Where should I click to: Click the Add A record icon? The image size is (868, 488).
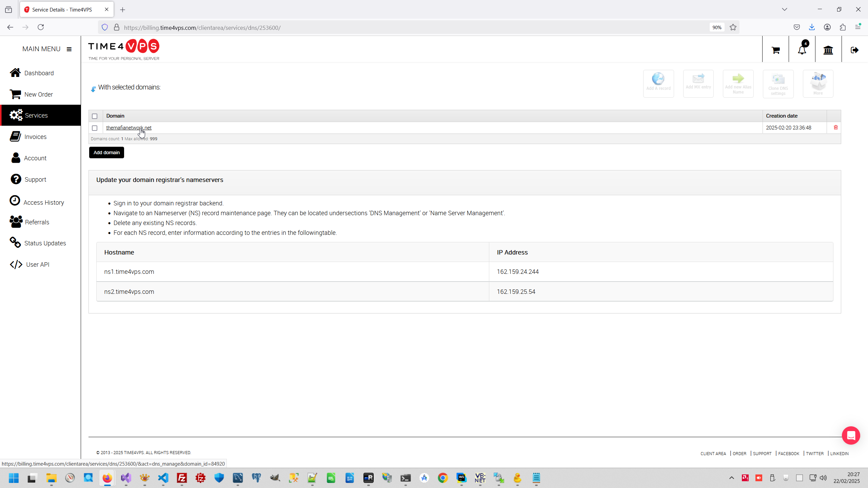point(658,83)
